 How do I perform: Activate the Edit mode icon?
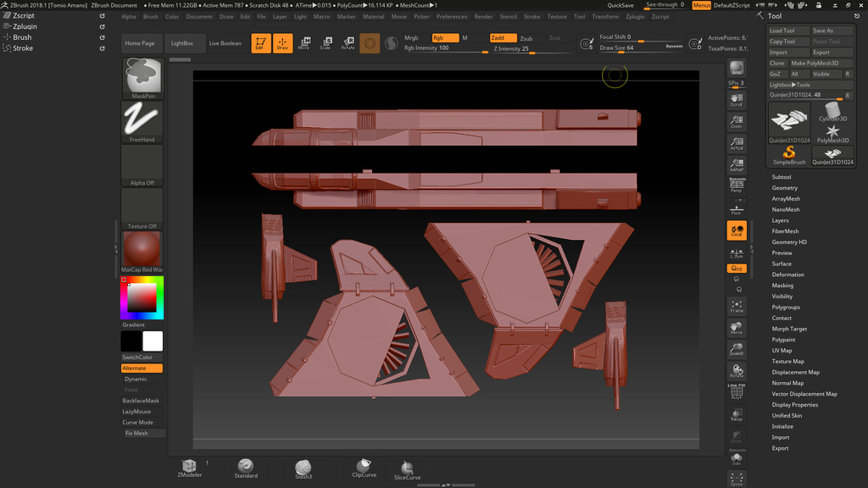click(261, 43)
